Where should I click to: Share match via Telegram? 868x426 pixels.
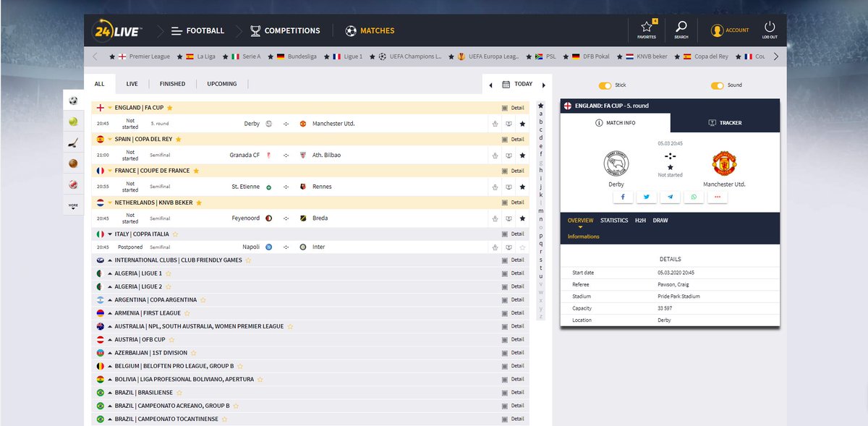[x=670, y=197]
